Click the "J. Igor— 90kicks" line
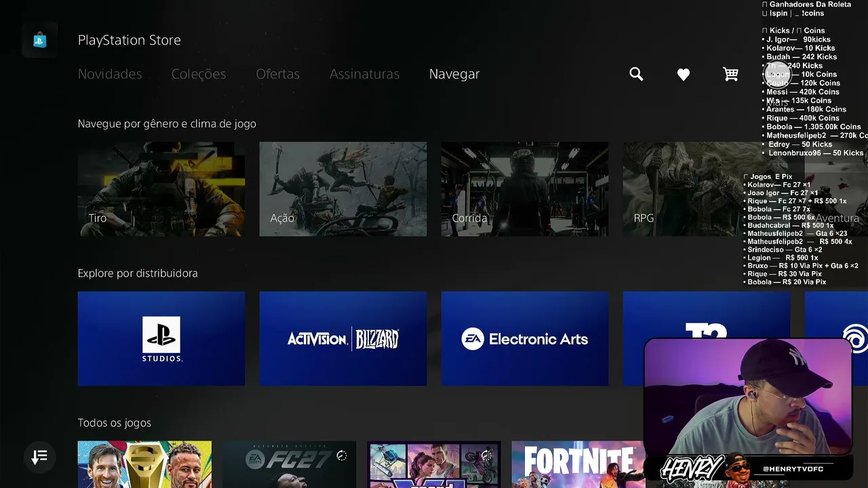This screenshot has height=488, width=868. (796, 39)
